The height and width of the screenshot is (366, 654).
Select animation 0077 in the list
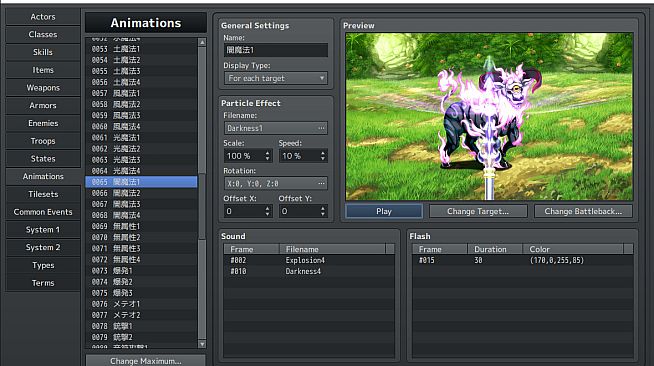coord(141,315)
